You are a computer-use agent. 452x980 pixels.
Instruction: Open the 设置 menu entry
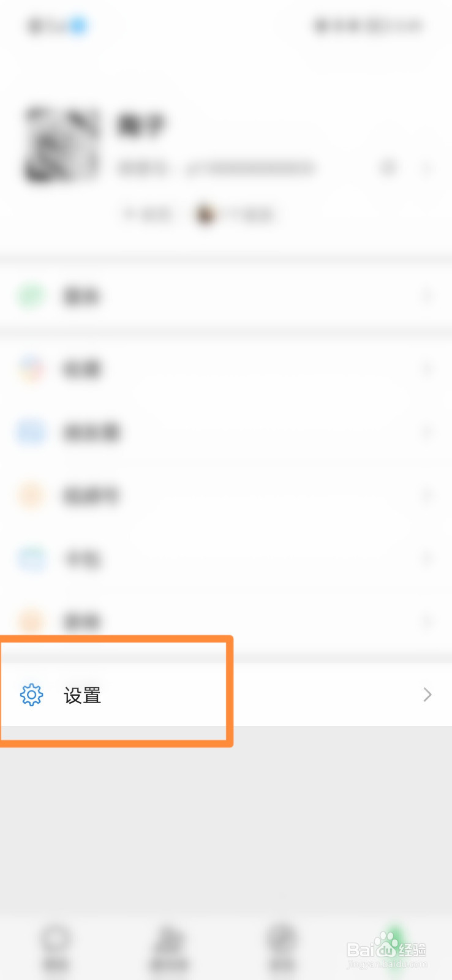click(226, 695)
